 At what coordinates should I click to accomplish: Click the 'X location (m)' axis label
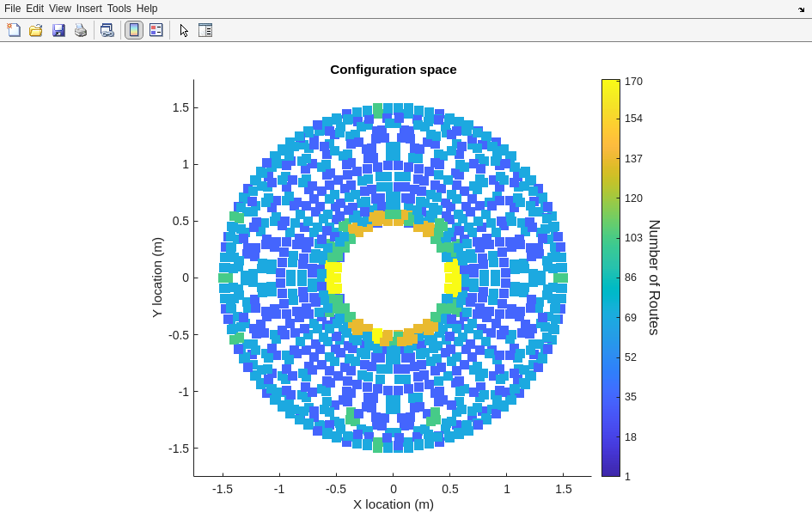tap(393, 504)
